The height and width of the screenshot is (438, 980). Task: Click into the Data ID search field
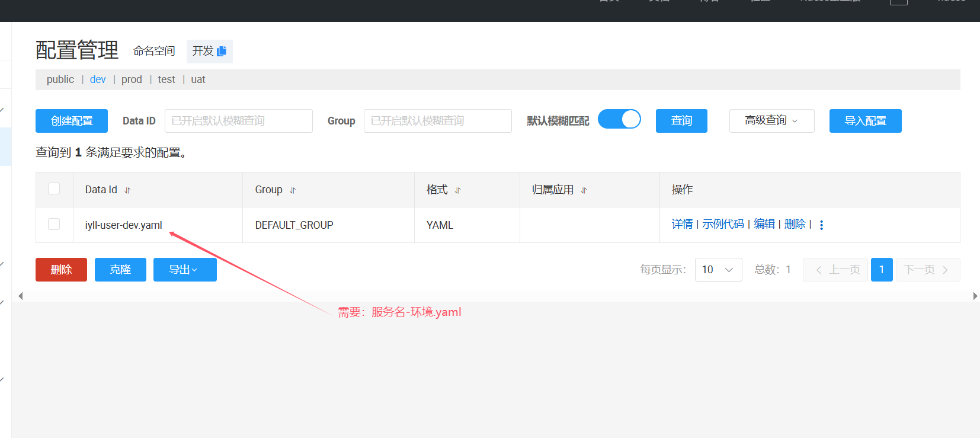[x=238, y=121]
